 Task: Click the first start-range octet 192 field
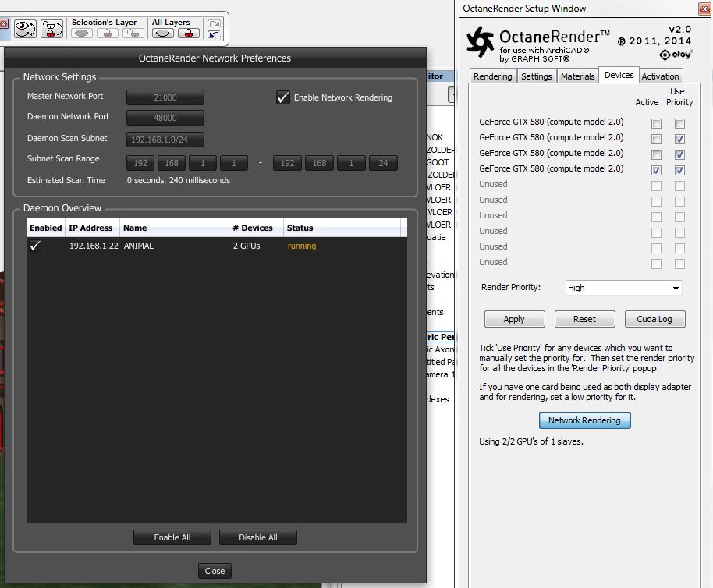coord(140,163)
